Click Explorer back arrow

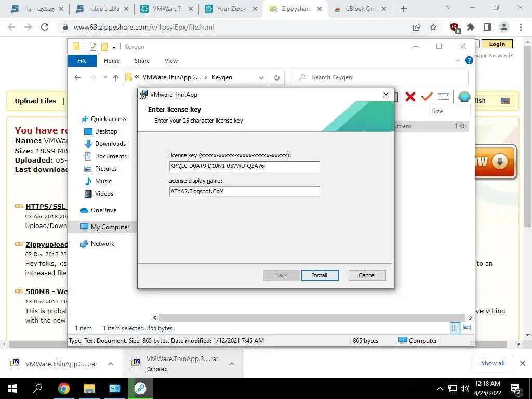77,77
